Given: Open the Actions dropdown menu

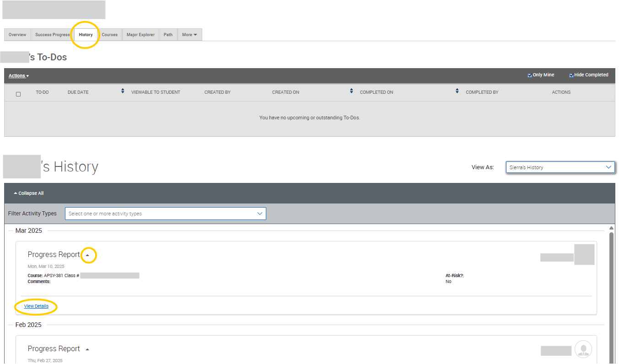Looking at the screenshot, I should (19, 76).
